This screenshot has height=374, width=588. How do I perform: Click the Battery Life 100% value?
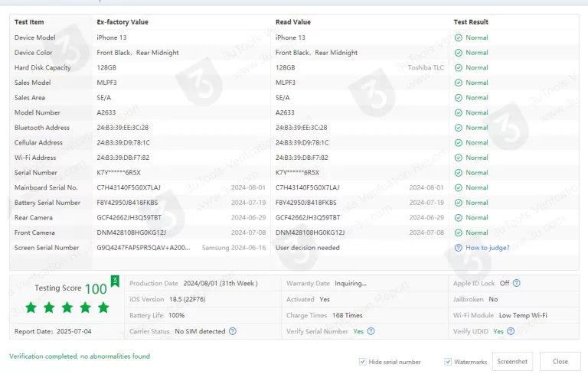point(176,316)
